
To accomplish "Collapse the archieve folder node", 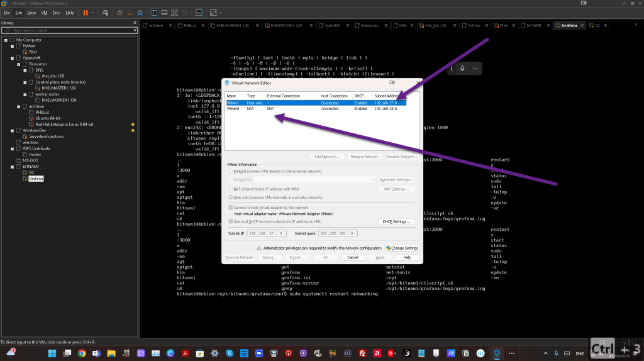I will 19,106.
